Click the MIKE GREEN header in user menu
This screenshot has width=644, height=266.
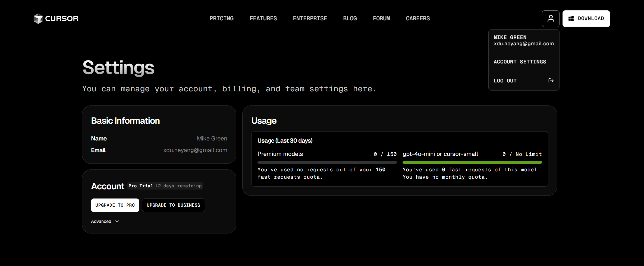pyautogui.click(x=510, y=37)
